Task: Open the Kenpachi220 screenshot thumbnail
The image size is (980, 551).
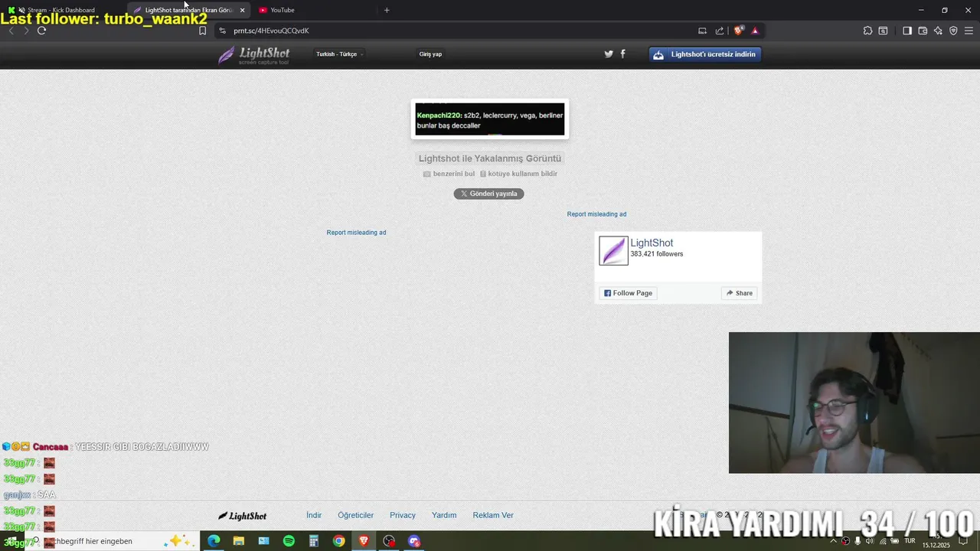Action: (490, 119)
